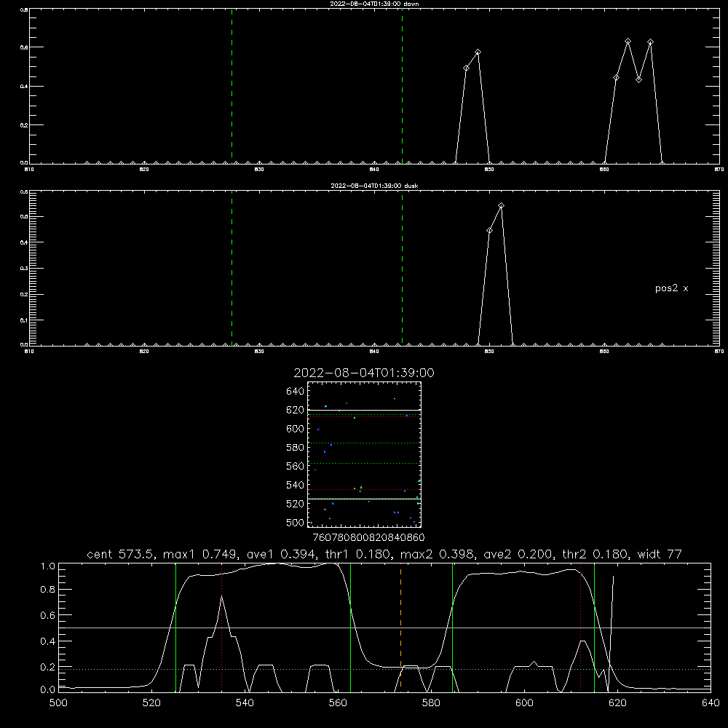Click the blue dotted threshold line in bottom plot
The width and height of the screenshot is (728, 728).
click(x=384, y=670)
